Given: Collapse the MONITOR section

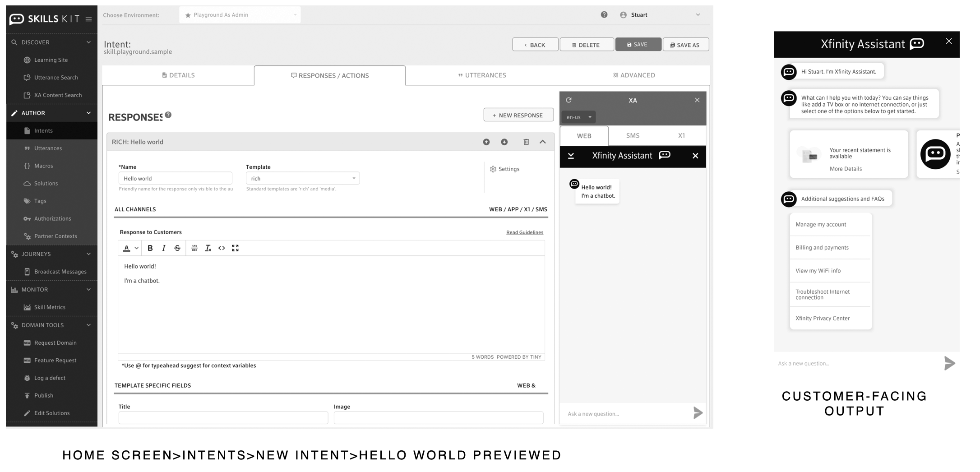Looking at the screenshot, I should [x=88, y=289].
